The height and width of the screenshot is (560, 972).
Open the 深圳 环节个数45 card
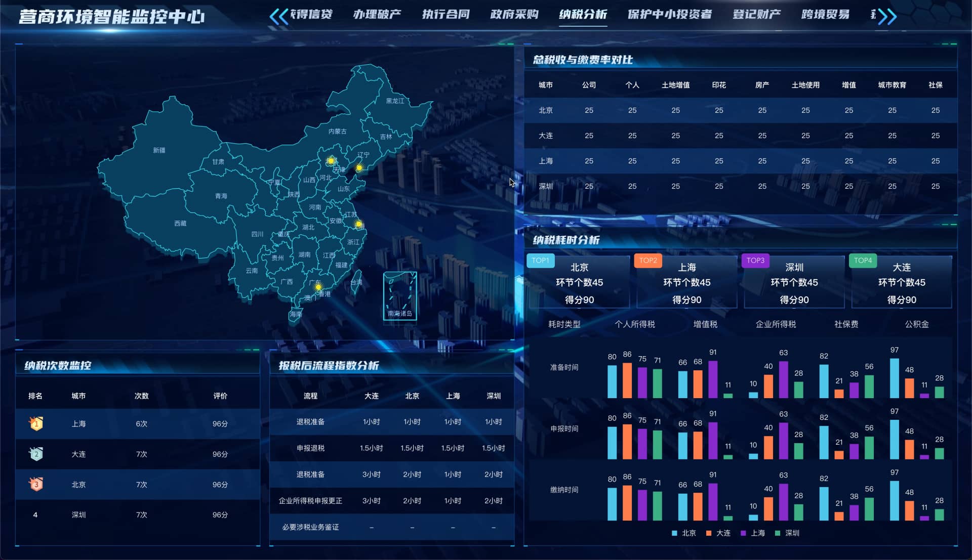point(794,282)
